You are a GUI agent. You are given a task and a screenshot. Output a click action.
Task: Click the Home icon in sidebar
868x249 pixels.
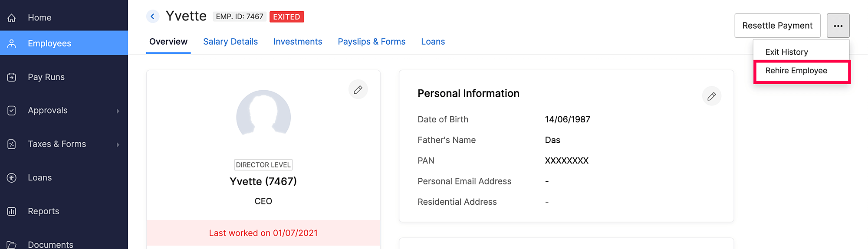tap(12, 18)
